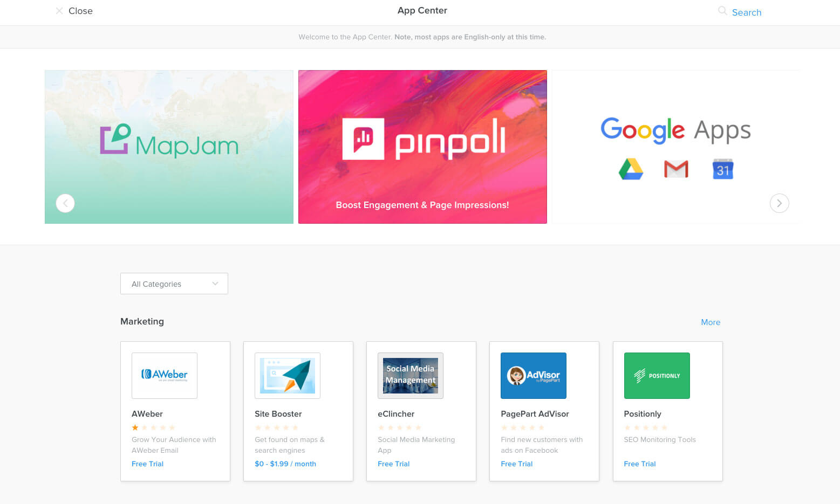Click the welcome English-only notice text
Viewport: 840px width, 504px height.
pyautogui.click(x=422, y=37)
